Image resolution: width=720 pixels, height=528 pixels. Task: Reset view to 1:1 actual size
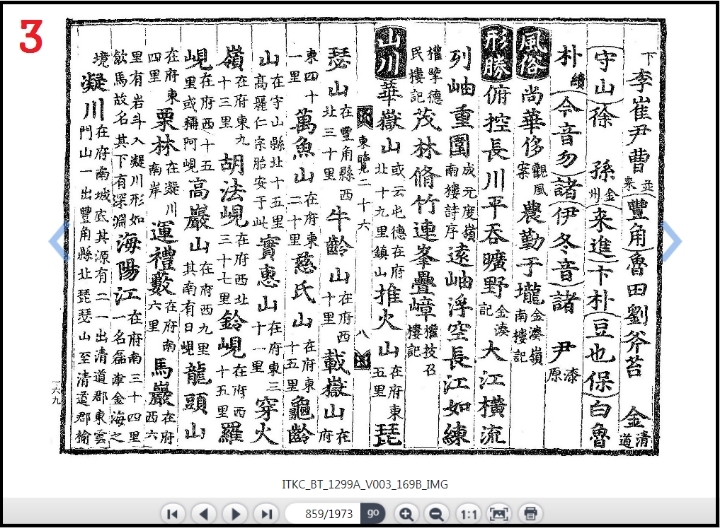coord(467,513)
